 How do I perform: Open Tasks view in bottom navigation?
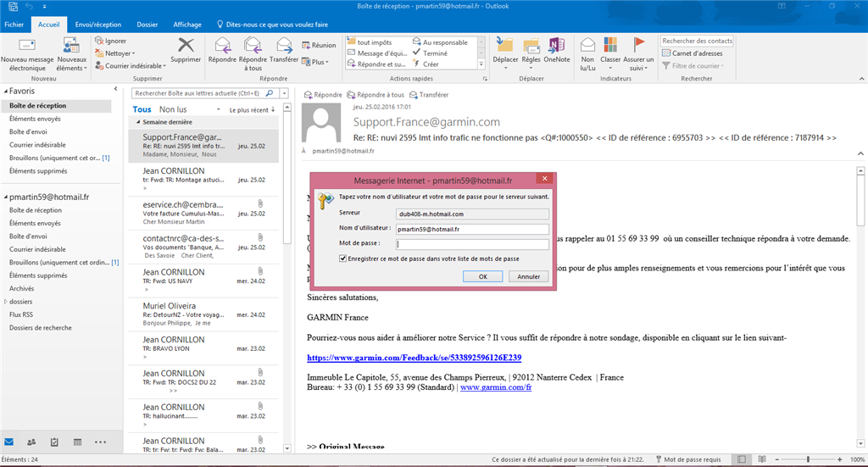point(54,442)
